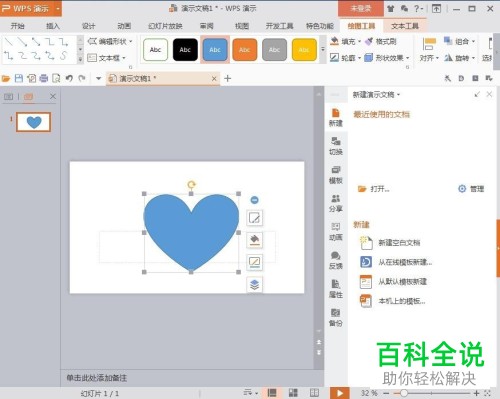Open the 轮廓 outline dropdown arrow

[359, 58]
